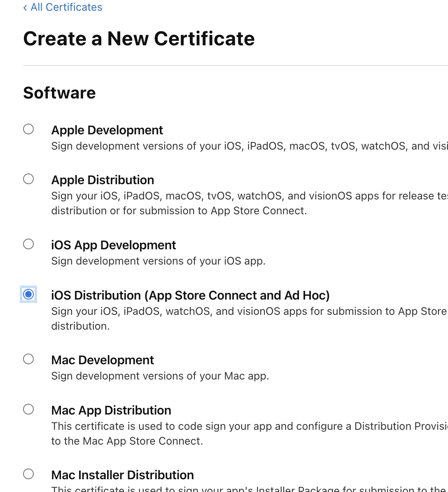This screenshot has width=448, height=492.
Task: Click the Apple Development label
Action: pos(107,130)
